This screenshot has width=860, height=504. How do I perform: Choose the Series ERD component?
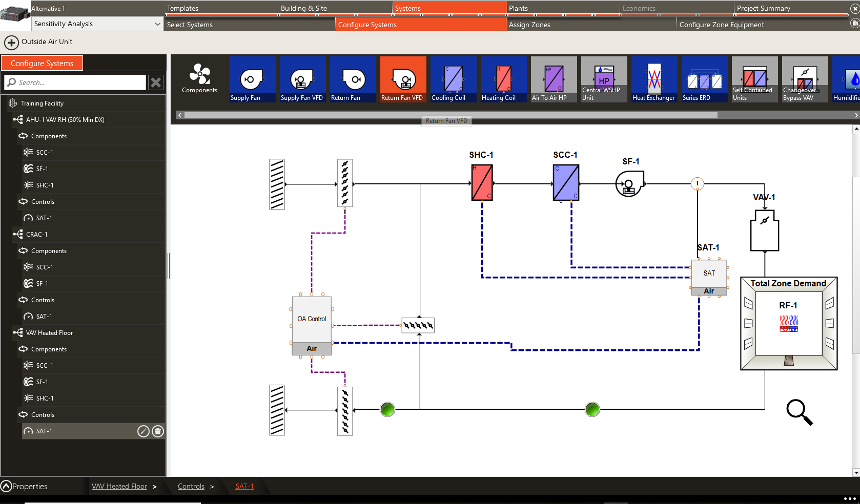point(704,79)
